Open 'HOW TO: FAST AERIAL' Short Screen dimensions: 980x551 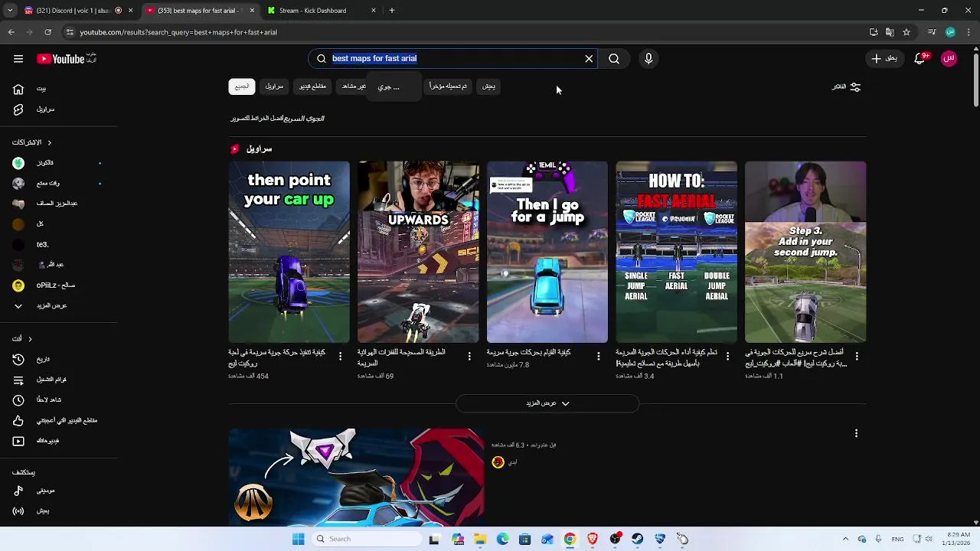click(x=677, y=252)
